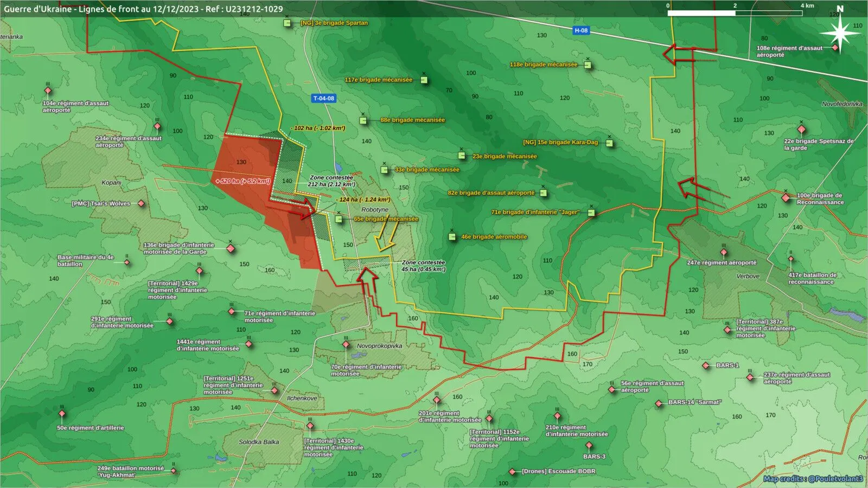The image size is (868, 488).
Task: Click the 'Zone contestée 45 ha' label
Action: pos(423,266)
